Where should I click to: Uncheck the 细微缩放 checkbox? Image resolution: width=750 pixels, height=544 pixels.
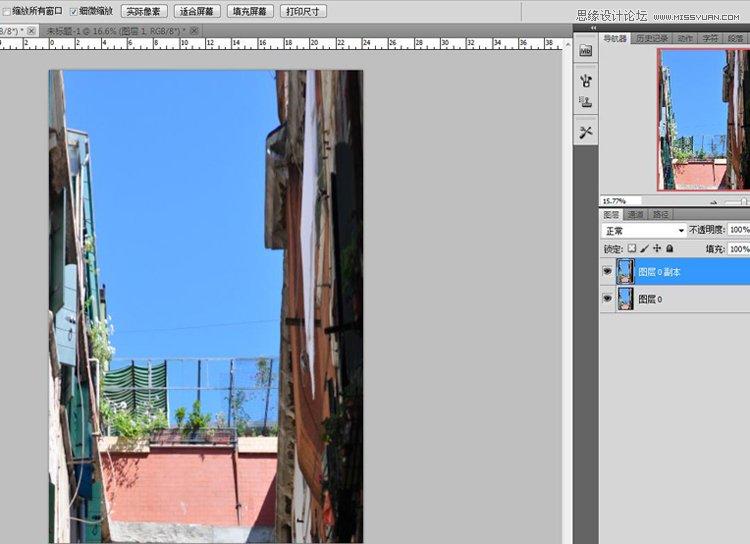coord(74,11)
